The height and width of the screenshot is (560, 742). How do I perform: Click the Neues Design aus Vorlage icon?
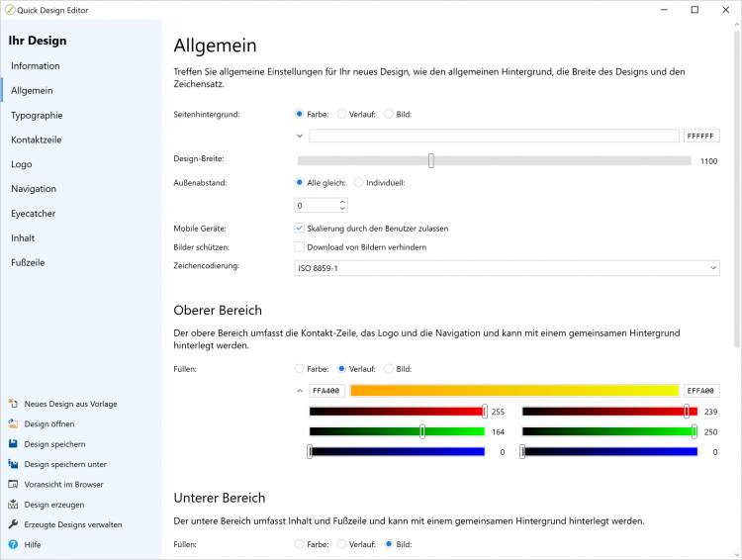click(14, 404)
